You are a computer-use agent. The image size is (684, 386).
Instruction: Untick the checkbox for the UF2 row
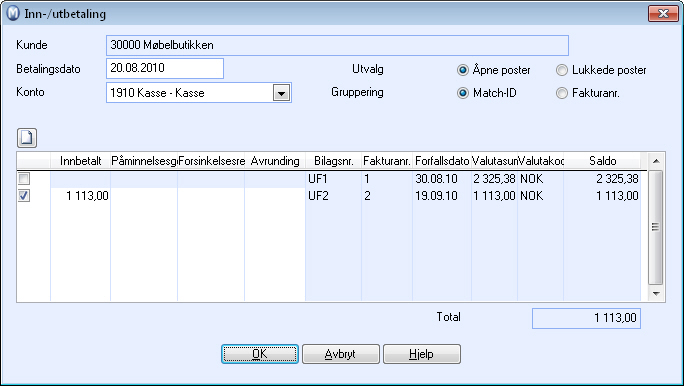pos(24,196)
